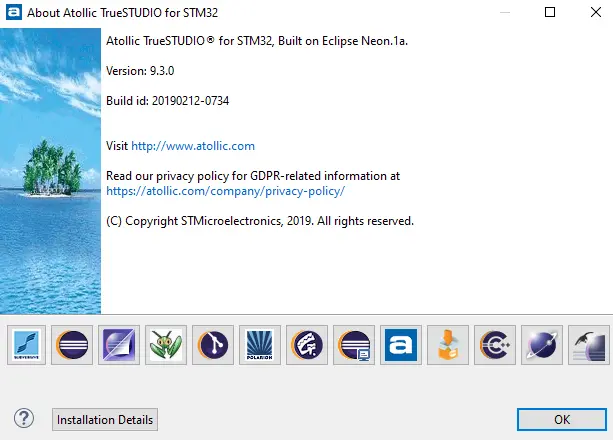613x440 pixels.
Task: Select the Build id: 20190212-0734 text
Action: pyautogui.click(x=167, y=101)
